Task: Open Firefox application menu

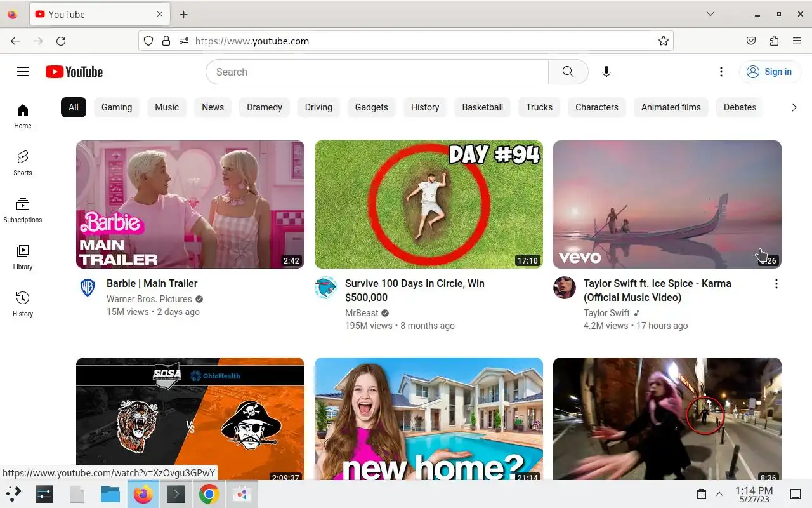Action: 797,41
